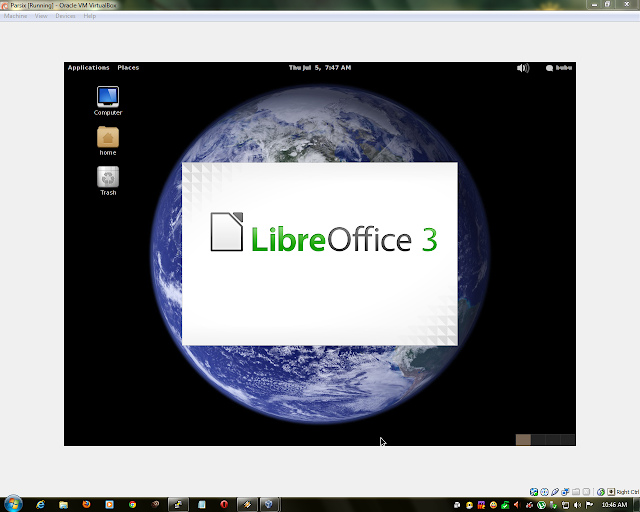This screenshot has width=640, height=512.
Task: Click the bubu user name in GNOME panel
Action: point(564,68)
